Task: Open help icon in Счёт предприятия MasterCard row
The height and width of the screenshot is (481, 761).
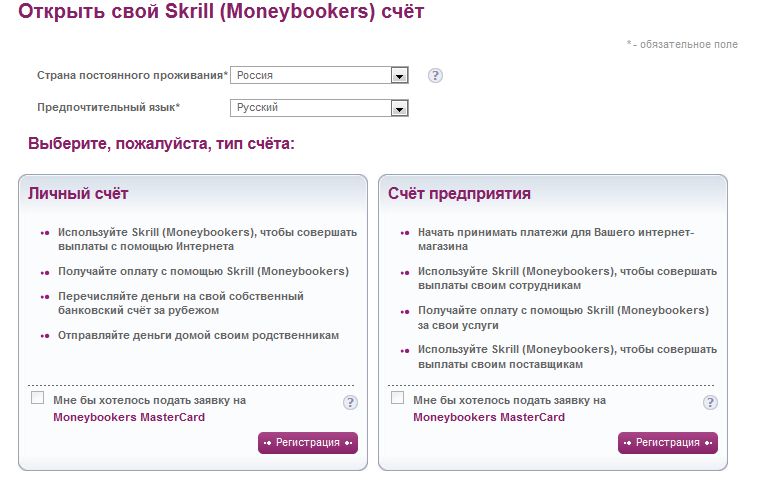Action: tap(710, 402)
